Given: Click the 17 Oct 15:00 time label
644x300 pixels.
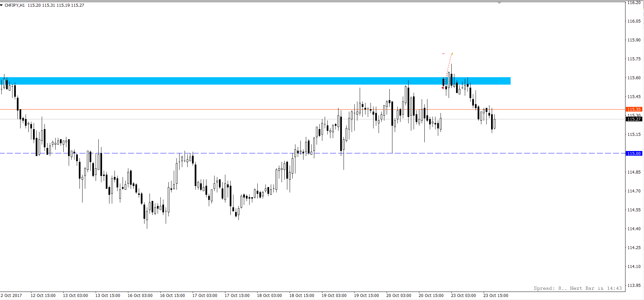Looking at the screenshot, I should click(x=237, y=296).
